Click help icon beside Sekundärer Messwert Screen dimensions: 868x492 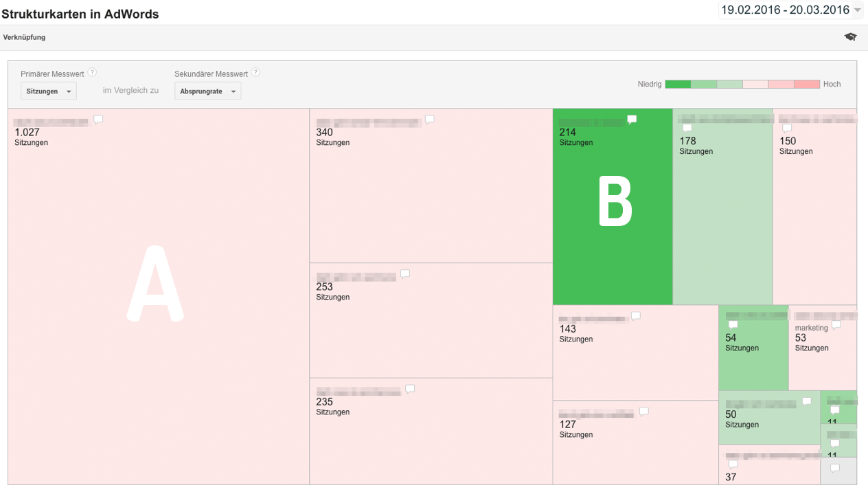(255, 73)
